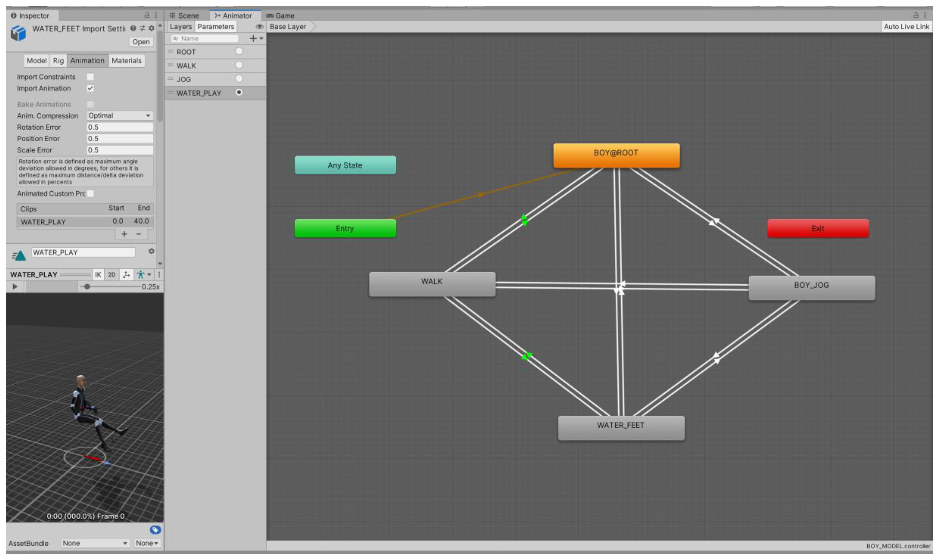The image size is (940, 560).
Task: Toggle the WALK parameter radio button
Action: (x=239, y=65)
